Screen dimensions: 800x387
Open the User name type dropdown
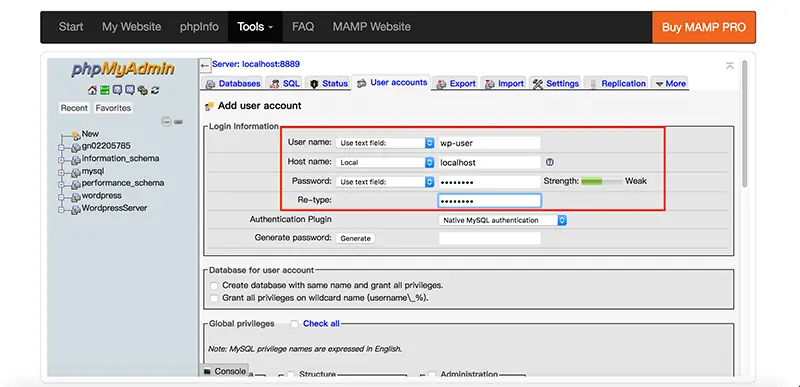pos(385,143)
